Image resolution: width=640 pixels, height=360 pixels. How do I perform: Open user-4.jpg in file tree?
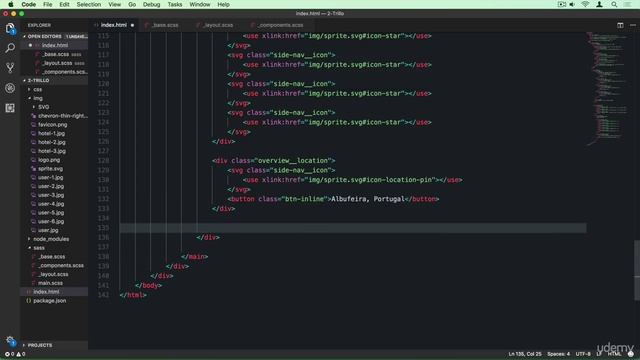(x=51, y=204)
